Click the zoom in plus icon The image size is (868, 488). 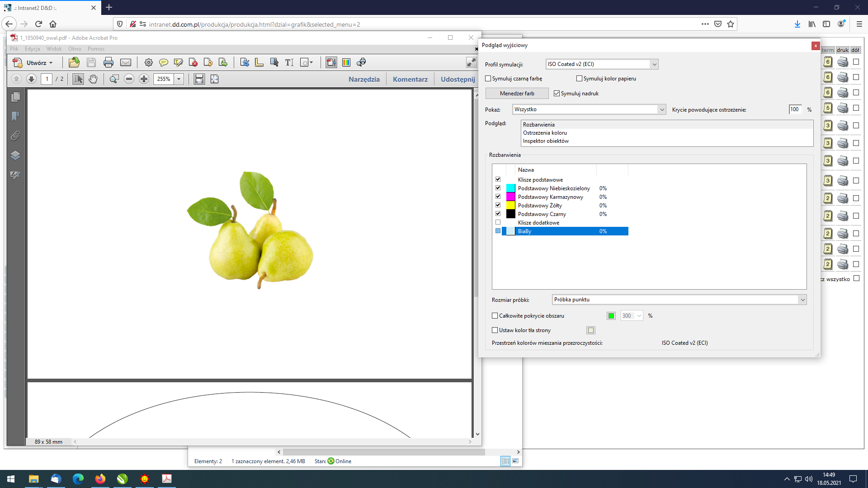point(144,79)
